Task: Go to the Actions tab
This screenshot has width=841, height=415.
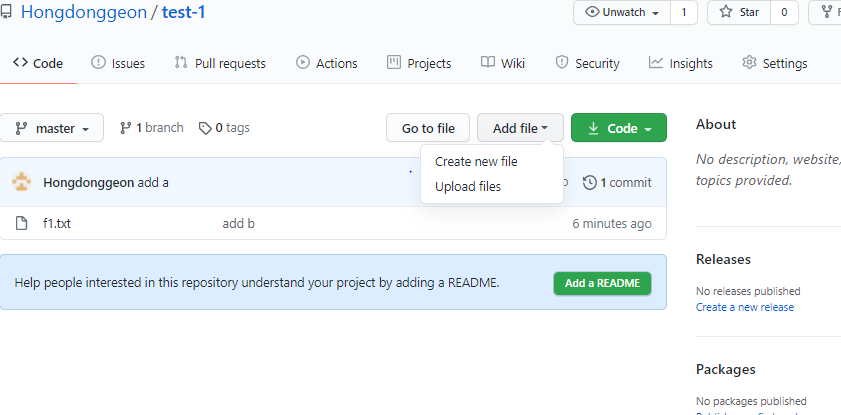Action: point(327,63)
